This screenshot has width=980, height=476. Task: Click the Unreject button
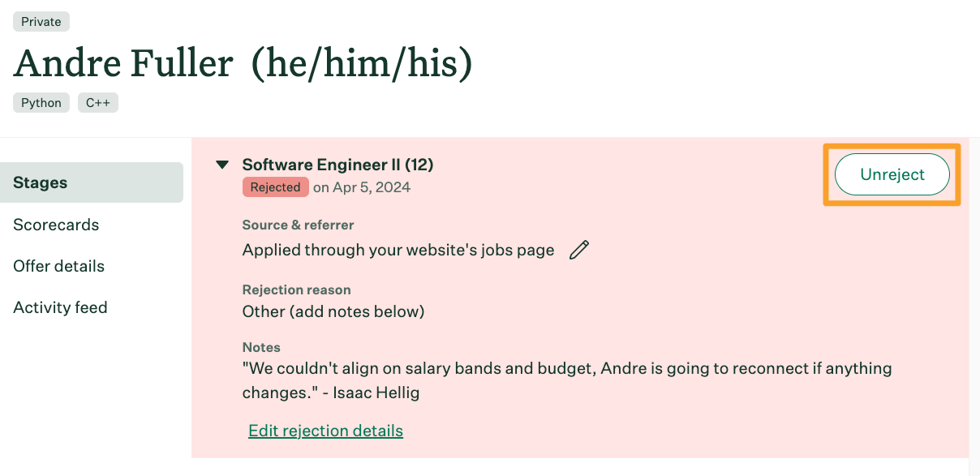892,174
